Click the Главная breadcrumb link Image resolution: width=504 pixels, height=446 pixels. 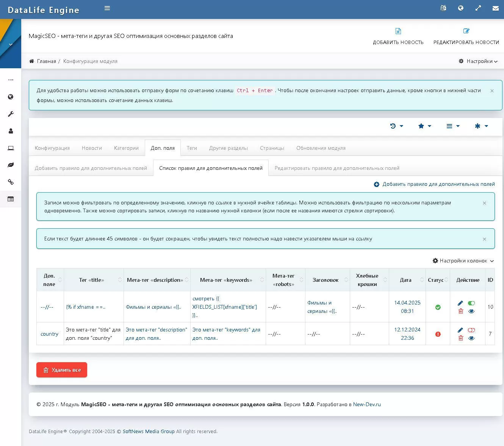click(47, 61)
